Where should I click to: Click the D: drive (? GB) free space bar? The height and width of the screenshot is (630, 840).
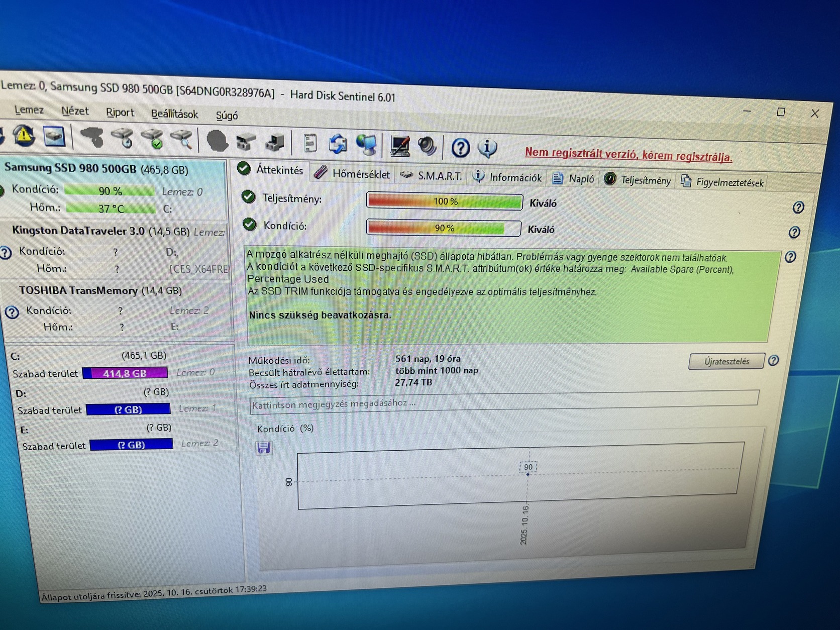coord(128,409)
